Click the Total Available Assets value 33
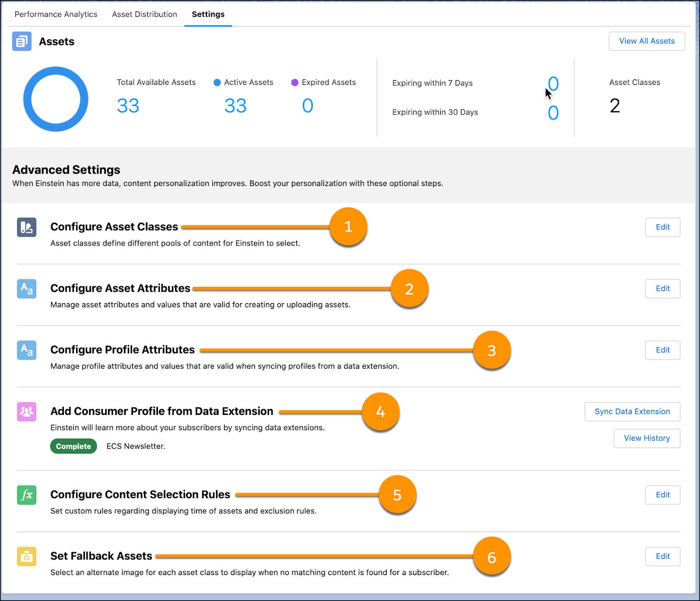 click(128, 105)
